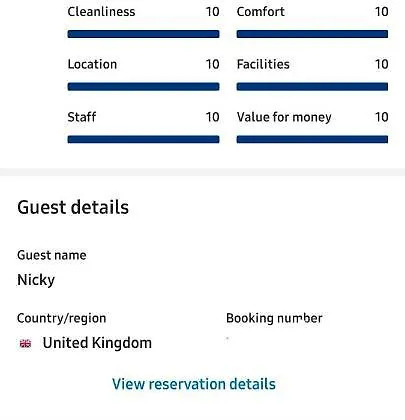Open View reservation details link
This screenshot has width=405, height=420.
pos(194,384)
